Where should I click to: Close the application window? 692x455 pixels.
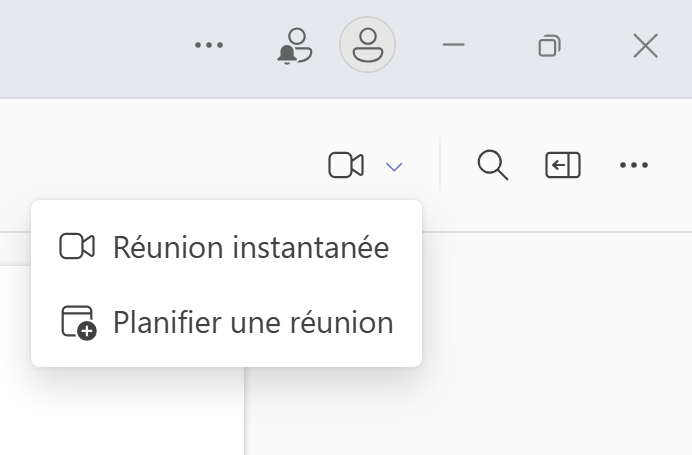click(645, 45)
